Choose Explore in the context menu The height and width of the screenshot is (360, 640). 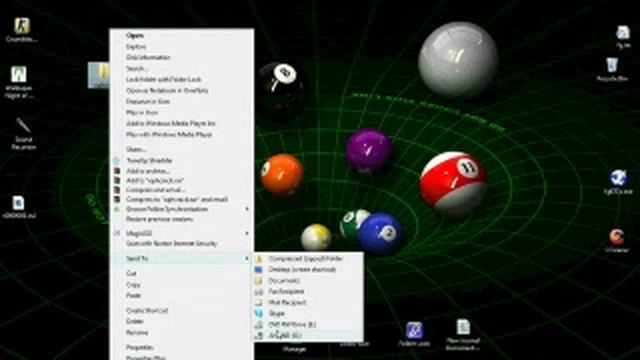point(136,47)
